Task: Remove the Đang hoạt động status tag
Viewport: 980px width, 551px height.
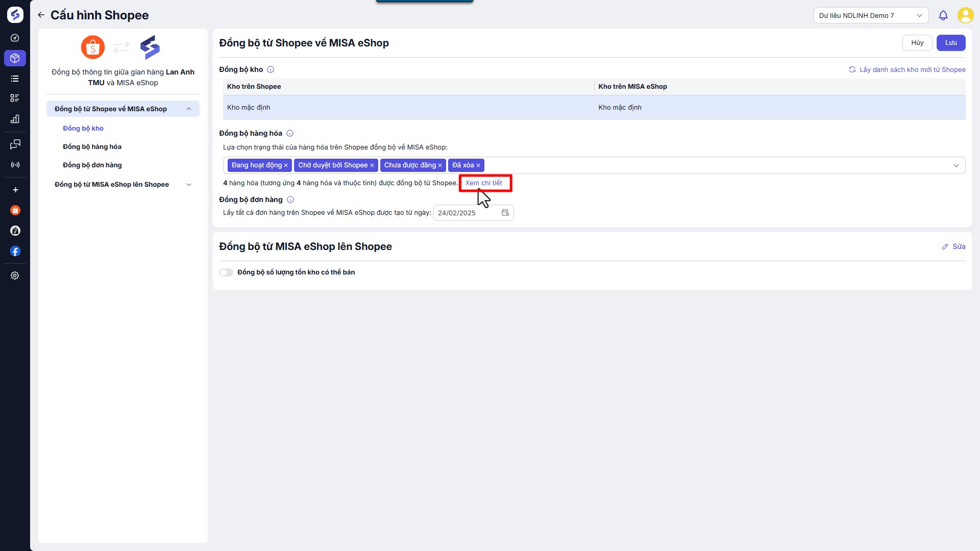Action: pos(286,165)
